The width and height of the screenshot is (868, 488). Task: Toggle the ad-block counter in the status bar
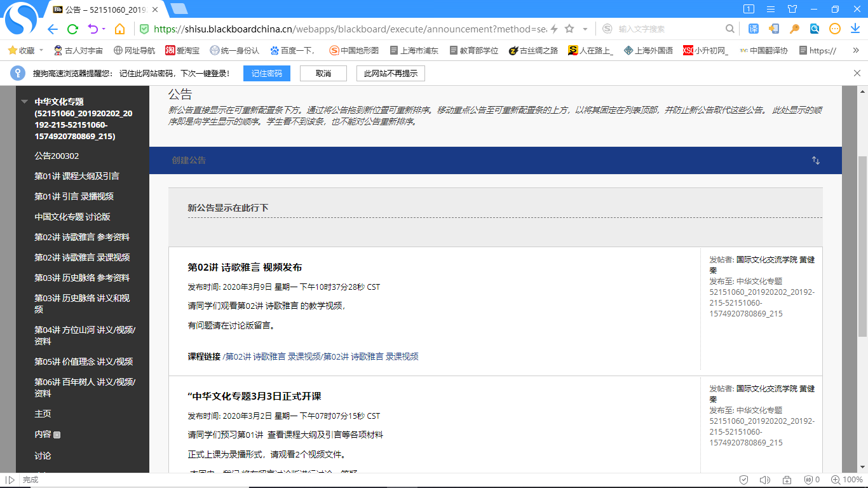tap(811, 480)
